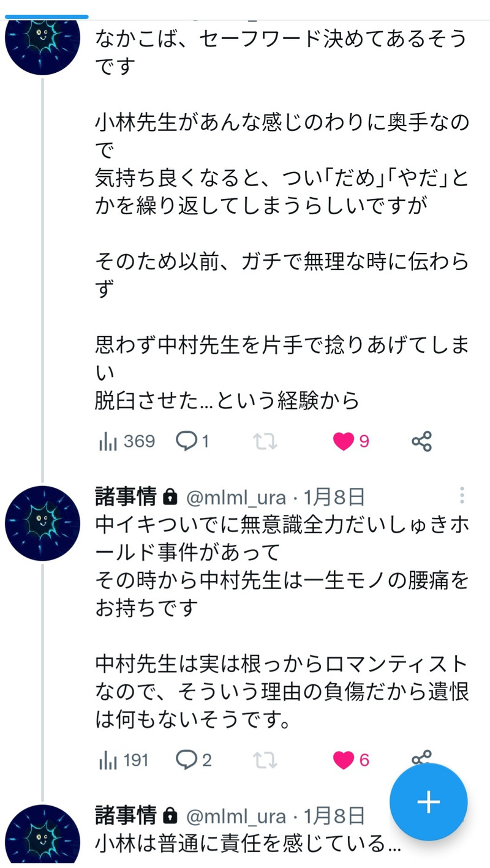
Task: Open the avatar on the bottom tweet
Action: [x=42, y=840]
